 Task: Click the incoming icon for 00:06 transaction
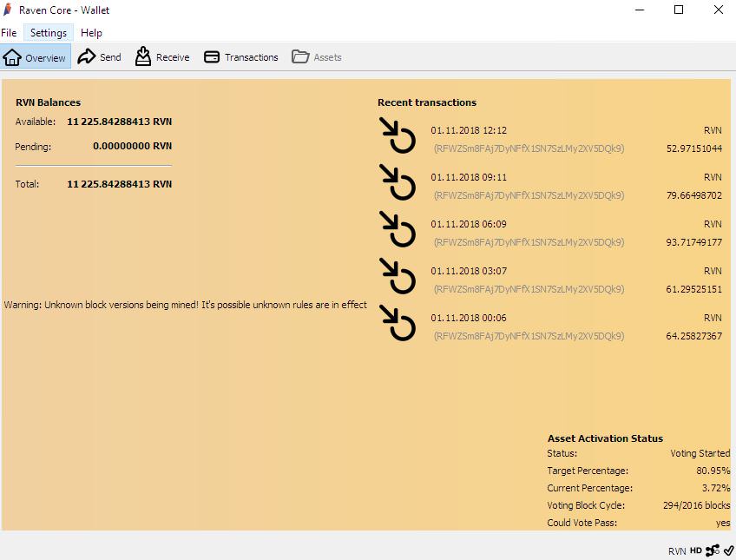tap(398, 323)
